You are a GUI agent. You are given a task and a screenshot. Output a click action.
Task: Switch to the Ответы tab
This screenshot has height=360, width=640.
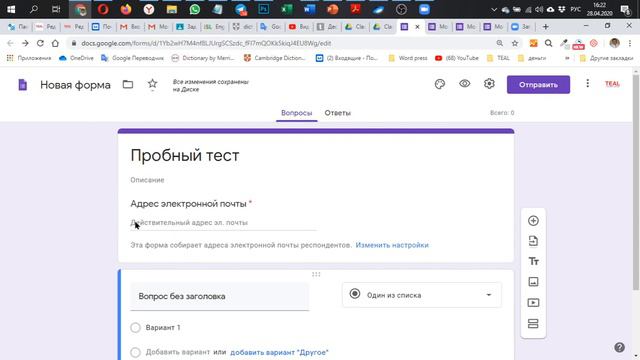[338, 113]
